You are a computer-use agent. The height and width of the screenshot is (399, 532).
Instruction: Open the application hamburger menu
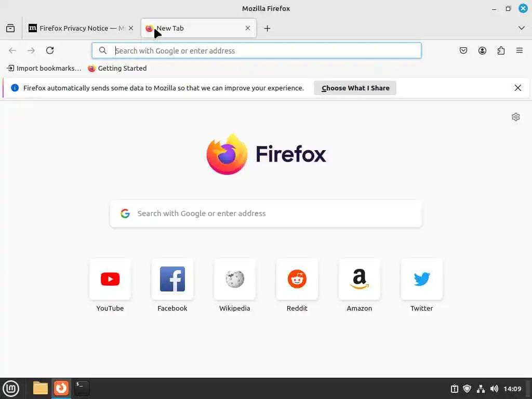520,50
